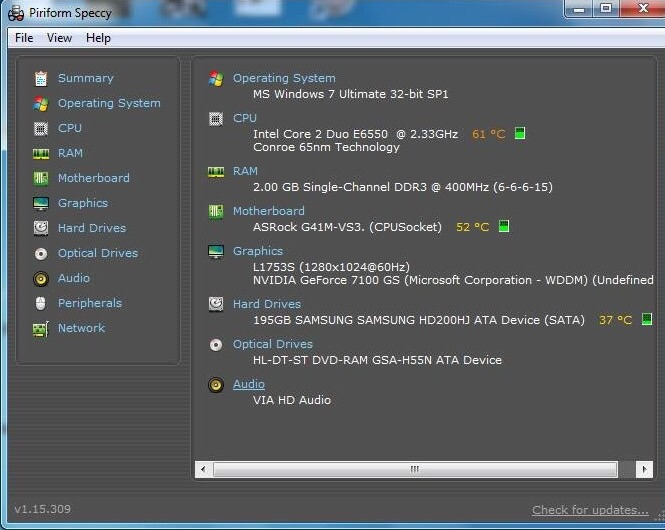Click the Network icon in sidebar
The image size is (665, 530).
pyautogui.click(x=41, y=328)
